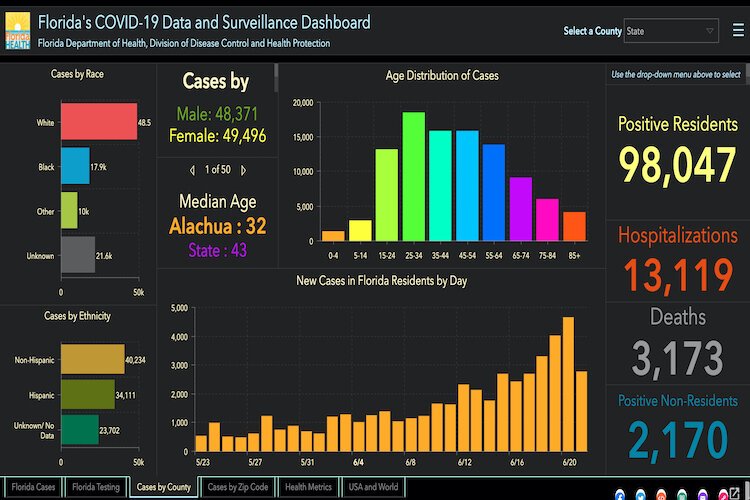The width and height of the screenshot is (750, 500).
Task: Select the 0-4 age group bar
Action: click(333, 236)
